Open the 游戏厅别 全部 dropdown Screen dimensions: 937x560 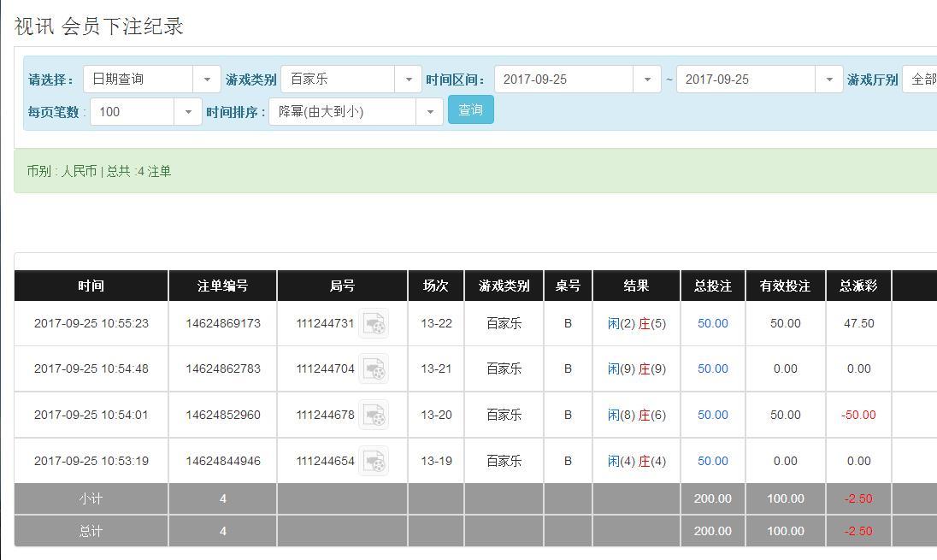pos(922,80)
